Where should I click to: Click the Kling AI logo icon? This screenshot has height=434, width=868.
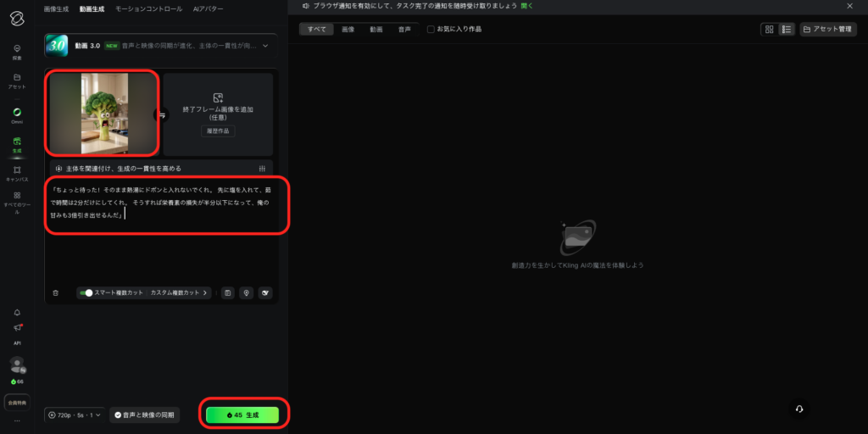point(17,18)
